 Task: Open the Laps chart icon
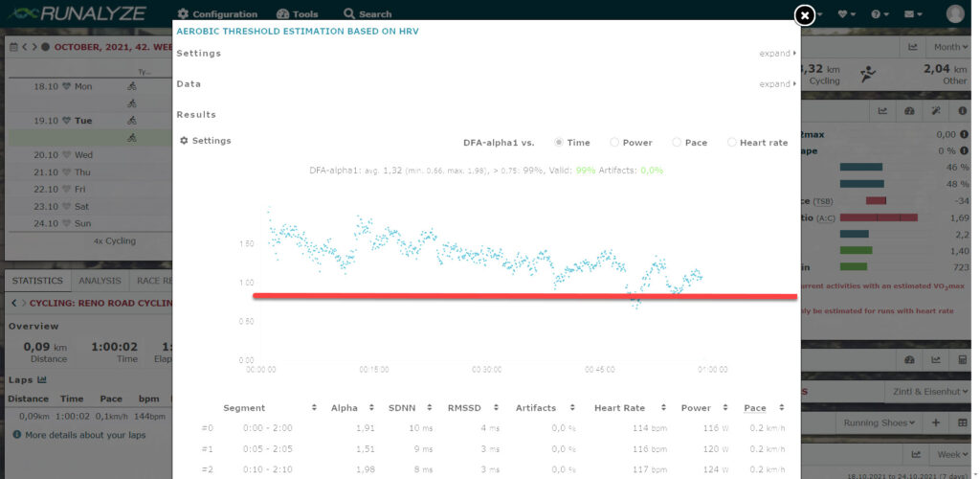pyautogui.click(x=42, y=379)
